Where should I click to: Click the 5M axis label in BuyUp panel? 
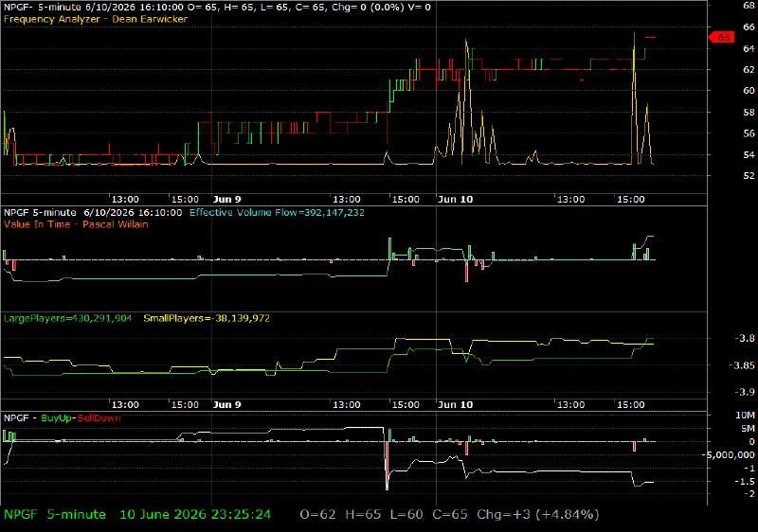pos(748,429)
